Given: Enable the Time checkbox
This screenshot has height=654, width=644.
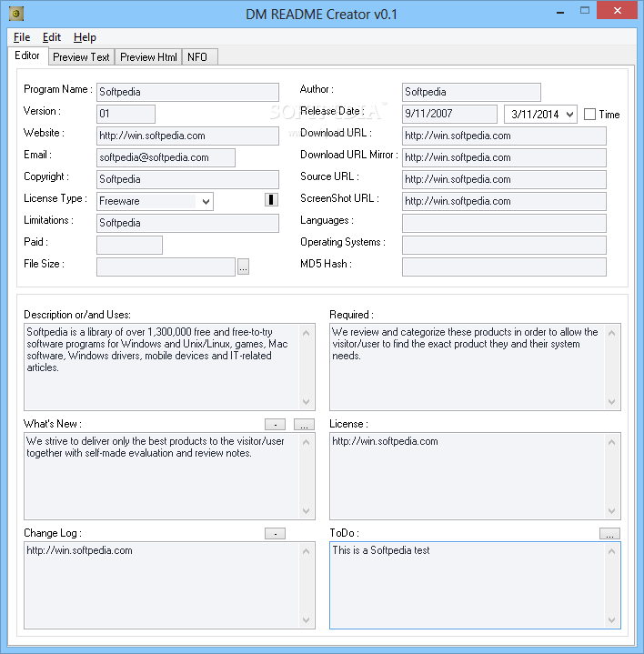Looking at the screenshot, I should [x=589, y=115].
